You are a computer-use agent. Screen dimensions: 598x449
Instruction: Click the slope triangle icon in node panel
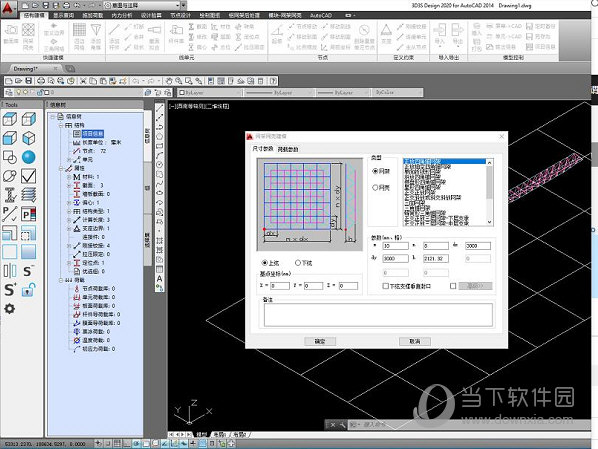(277, 31)
